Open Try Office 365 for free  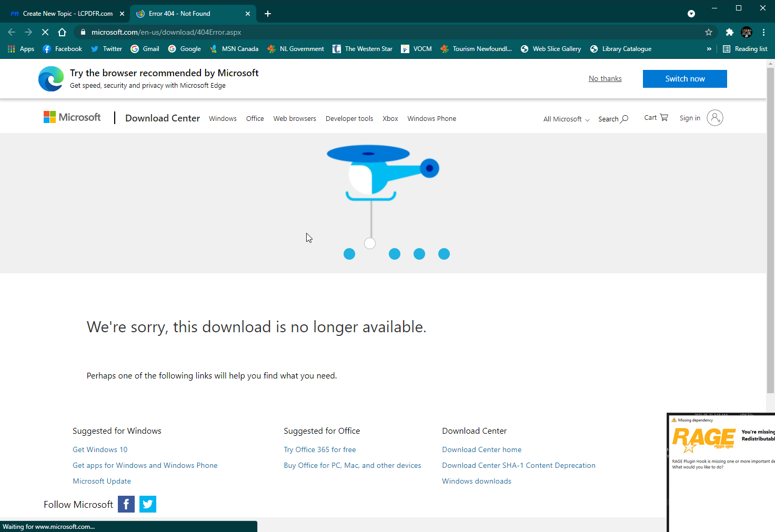point(320,450)
